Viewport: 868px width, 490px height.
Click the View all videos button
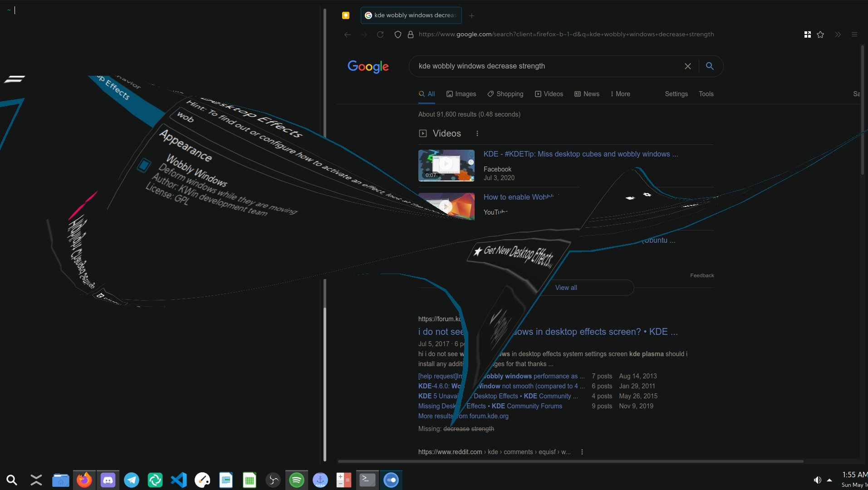[566, 288]
